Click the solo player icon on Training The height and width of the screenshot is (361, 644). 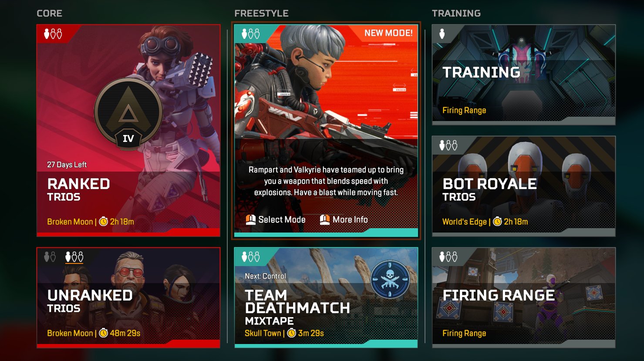442,34
